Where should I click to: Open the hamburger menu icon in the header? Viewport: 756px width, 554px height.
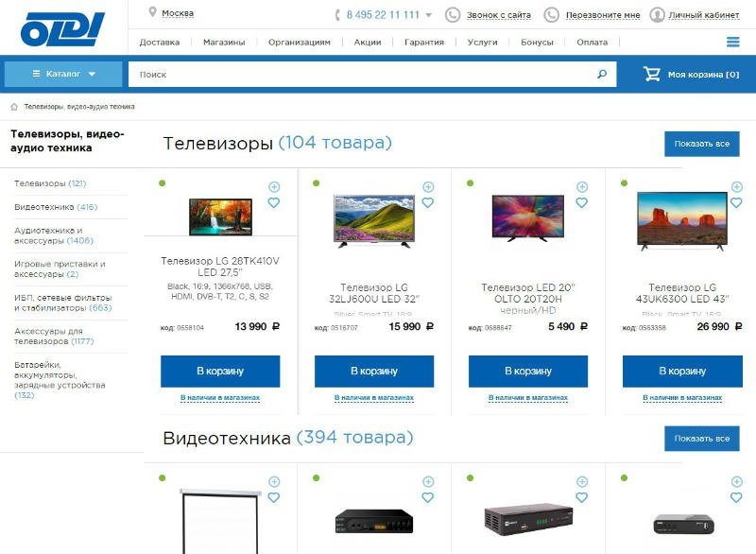[733, 42]
